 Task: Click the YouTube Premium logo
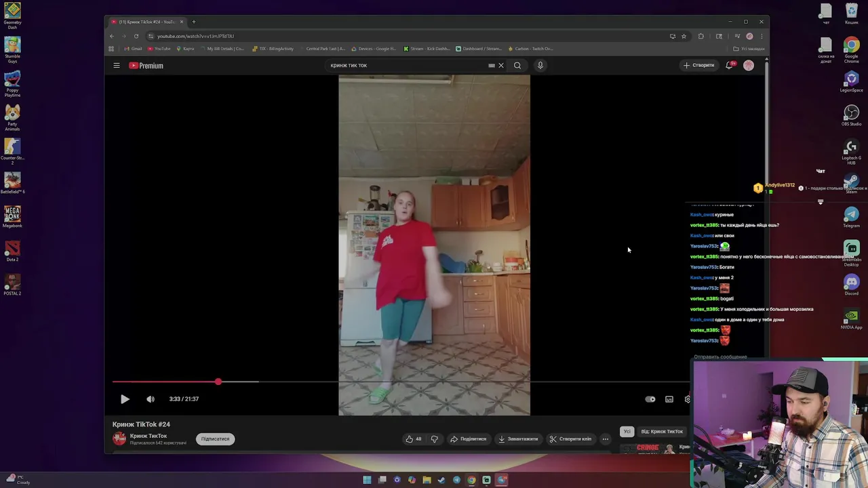coord(146,66)
